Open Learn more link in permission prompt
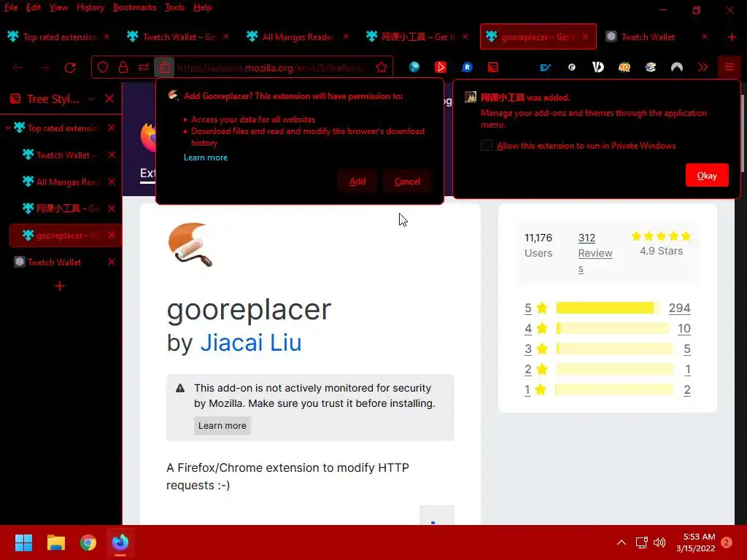 (205, 157)
